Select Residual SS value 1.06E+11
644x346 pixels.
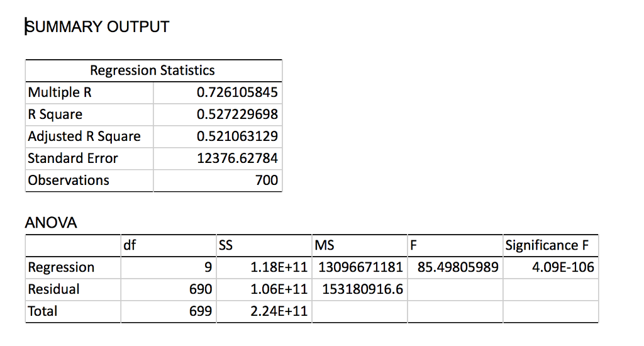click(279, 289)
